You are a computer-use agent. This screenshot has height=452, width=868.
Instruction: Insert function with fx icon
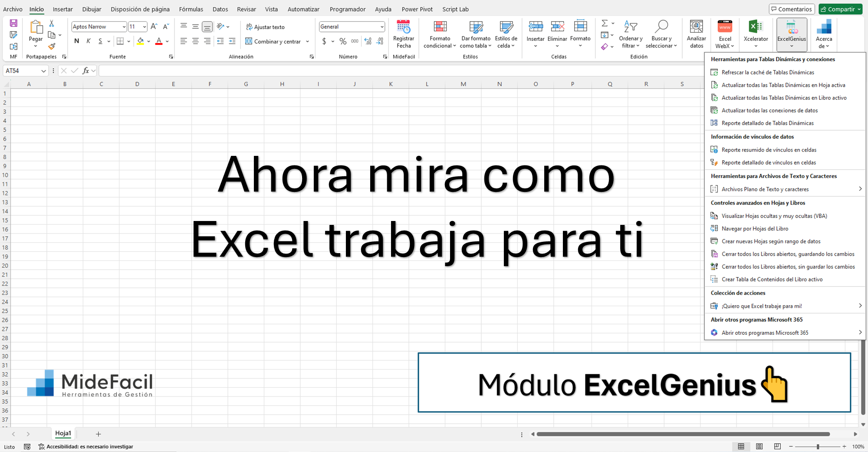[86, 70]
